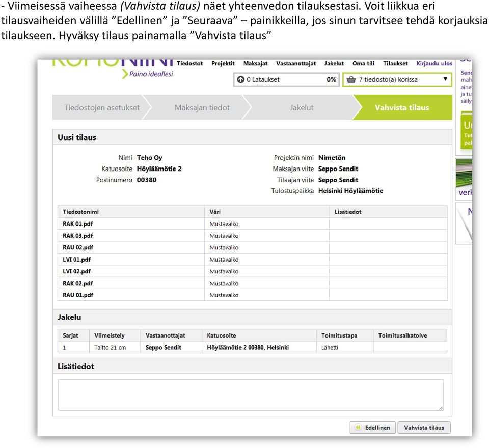Screen dimensions: 489x448
Task: Click file name RAU 01.pdf
Action: 78,295
